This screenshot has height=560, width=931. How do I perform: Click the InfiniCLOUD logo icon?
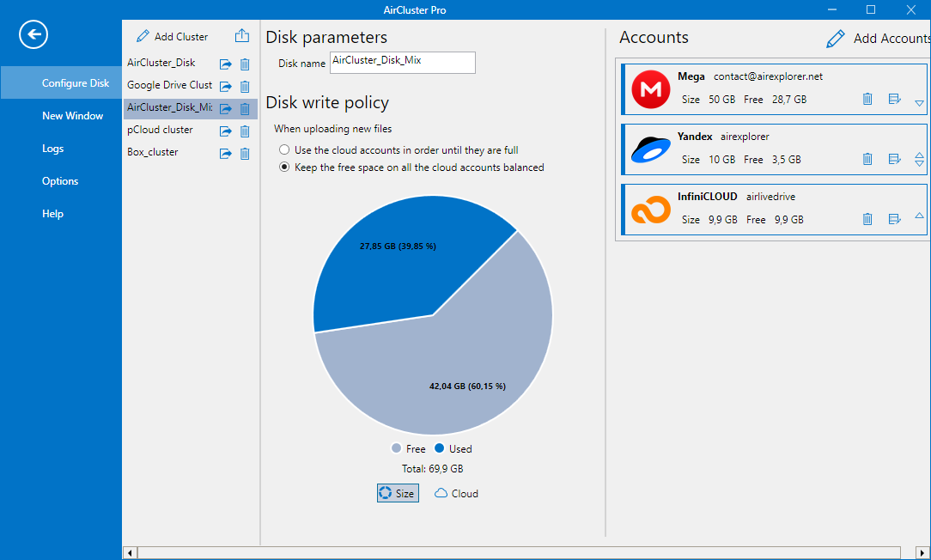tap(651, 210)
